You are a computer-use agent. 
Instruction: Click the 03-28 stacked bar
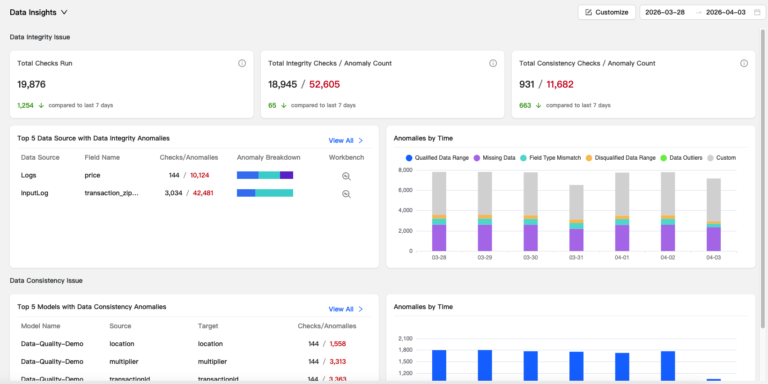coord(439,212)
